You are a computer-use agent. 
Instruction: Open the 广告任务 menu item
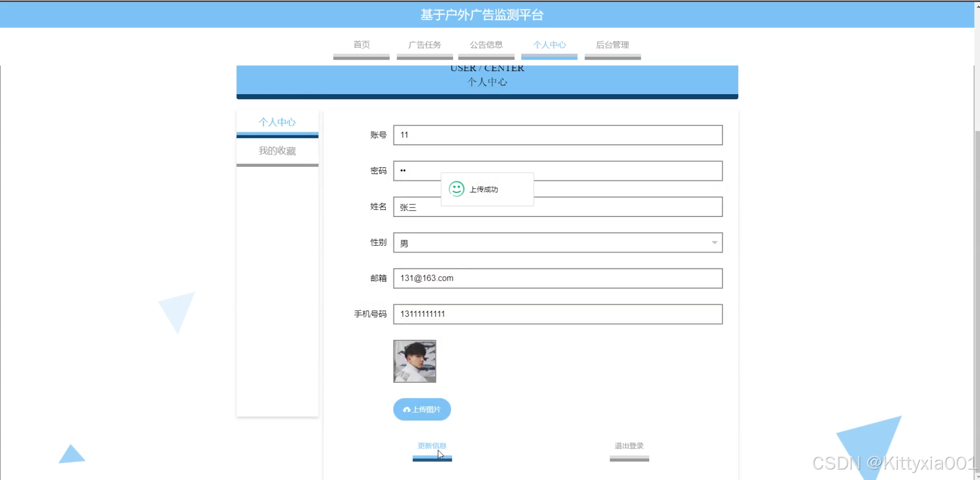[x=424, y=45]
